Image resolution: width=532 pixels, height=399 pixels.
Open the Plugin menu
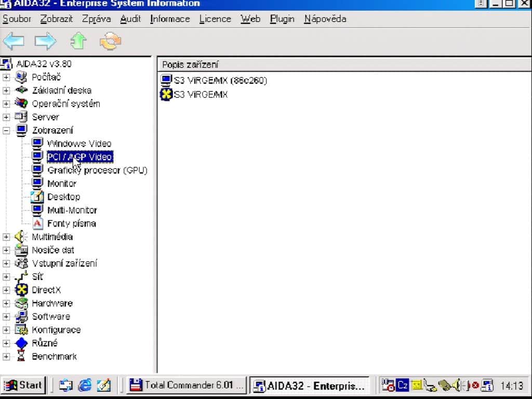click(282, 19)
